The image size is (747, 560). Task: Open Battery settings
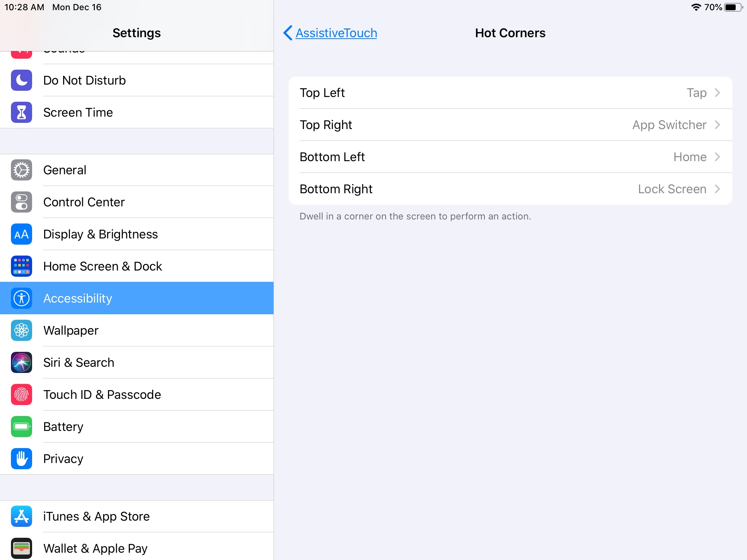click(137, 427)
